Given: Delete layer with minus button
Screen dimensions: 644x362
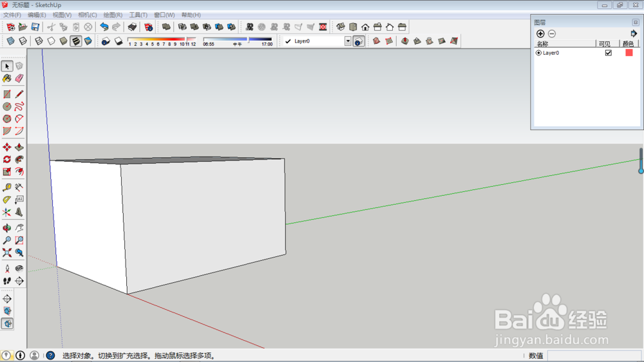Looking at the screenshot, I should (552, 33).
